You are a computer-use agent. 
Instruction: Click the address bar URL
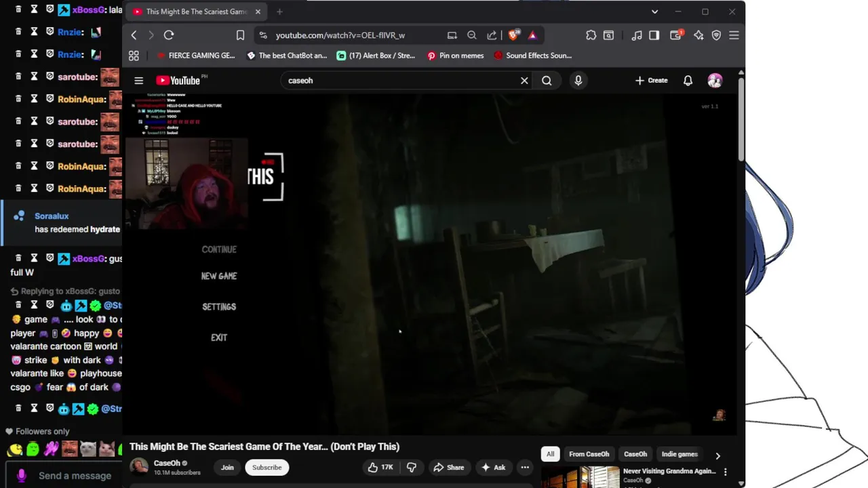click(x=340, y=35)
